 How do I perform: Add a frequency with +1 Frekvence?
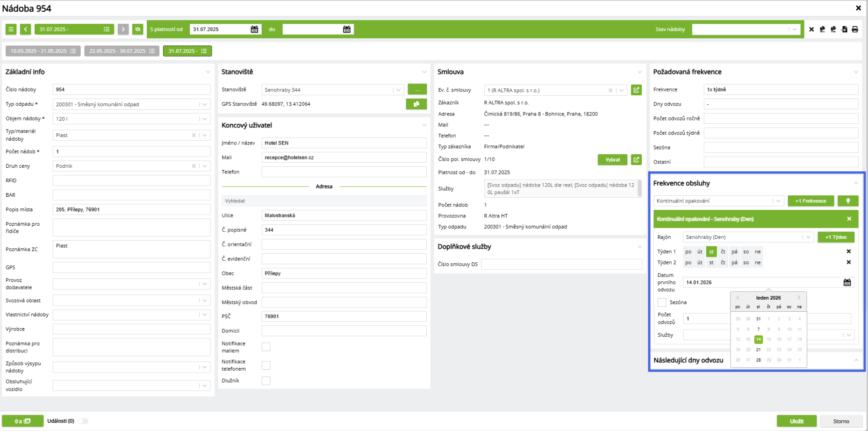tap(811, 201)
